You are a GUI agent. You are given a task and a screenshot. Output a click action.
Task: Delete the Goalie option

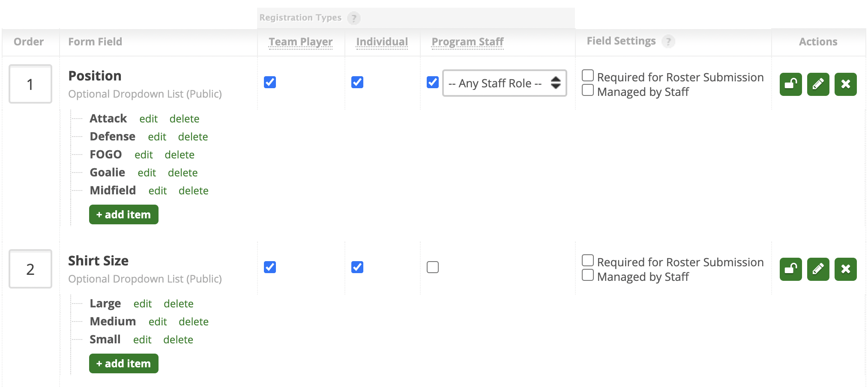click(x=183, y=173)
